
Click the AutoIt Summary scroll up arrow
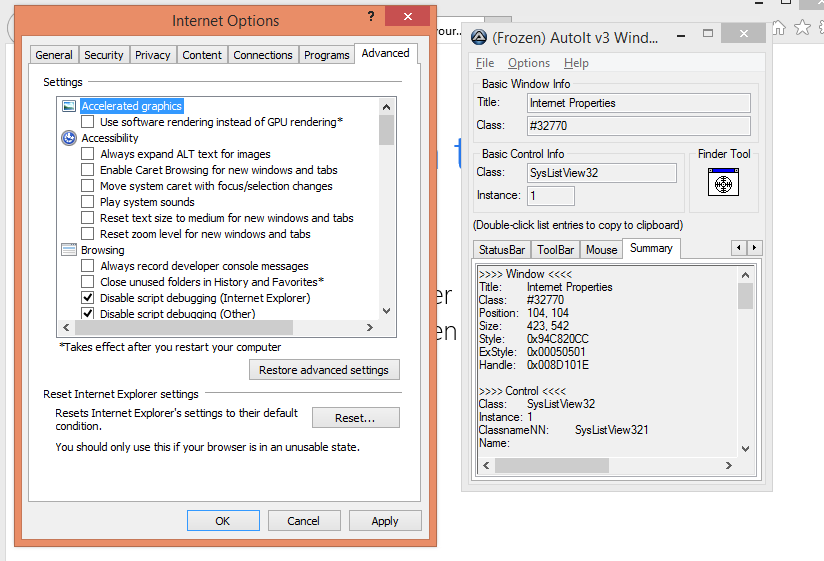745,275
